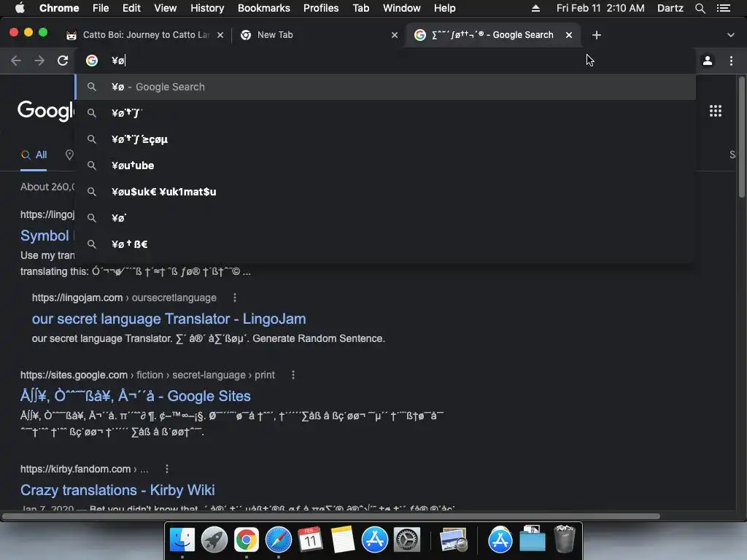Open 'Crazy translations - Kirby Wiki' result
This screenshot has height=560, width=747.
(x=117, y=490)
